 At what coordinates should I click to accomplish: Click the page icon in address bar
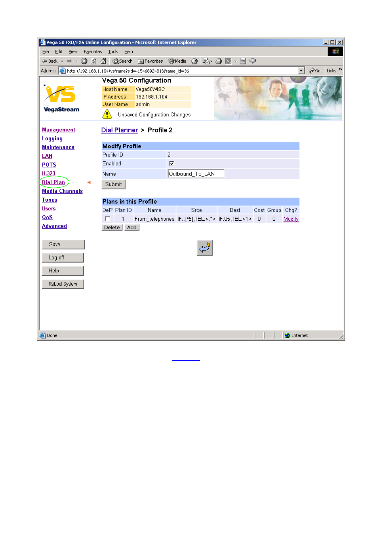(x=63, y=70)
